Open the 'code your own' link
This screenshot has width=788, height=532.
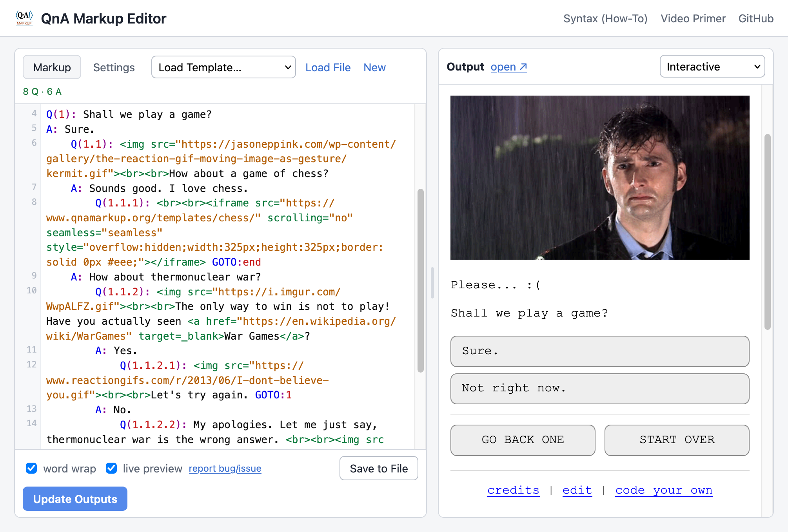664,490
